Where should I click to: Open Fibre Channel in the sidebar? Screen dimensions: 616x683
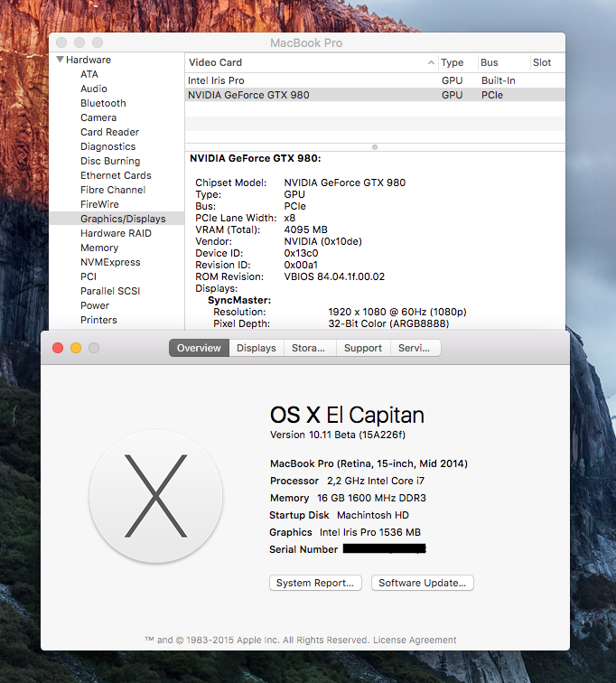pos(113,190)
